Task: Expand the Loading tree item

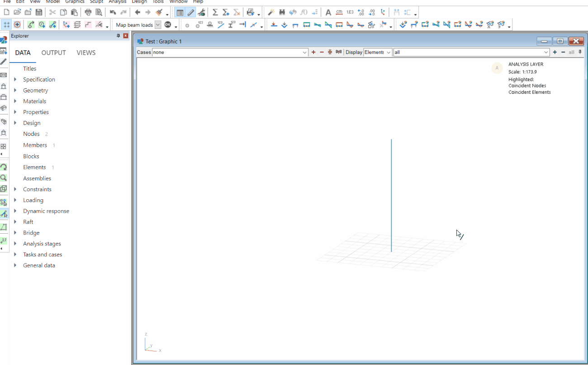Action: (x=34, y=200)
